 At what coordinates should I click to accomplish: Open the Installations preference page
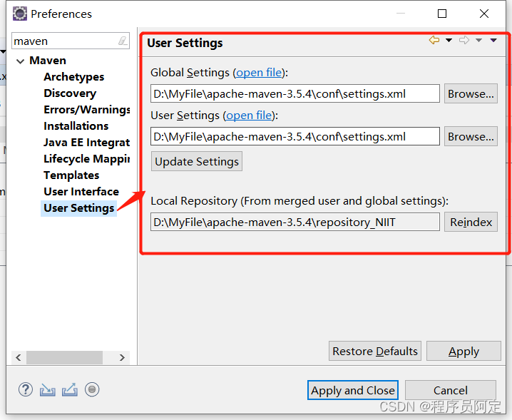coord(76,126)
